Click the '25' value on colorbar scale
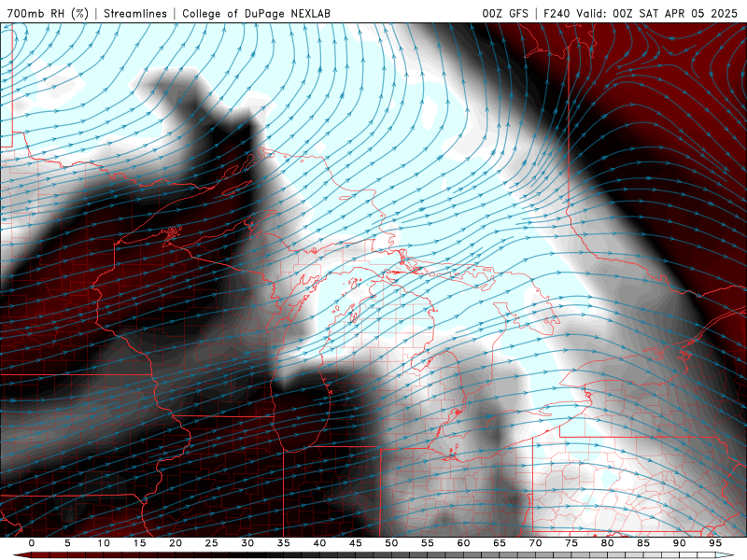The width and height of the screenshot is (747, 560). [212, 543]
